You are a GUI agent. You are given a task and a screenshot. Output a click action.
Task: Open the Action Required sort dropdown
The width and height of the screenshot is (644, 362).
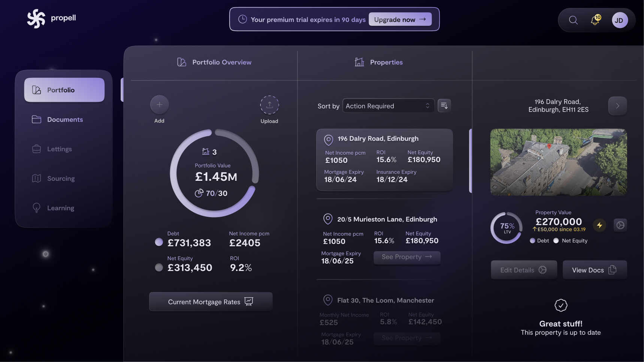click(388, 106)
